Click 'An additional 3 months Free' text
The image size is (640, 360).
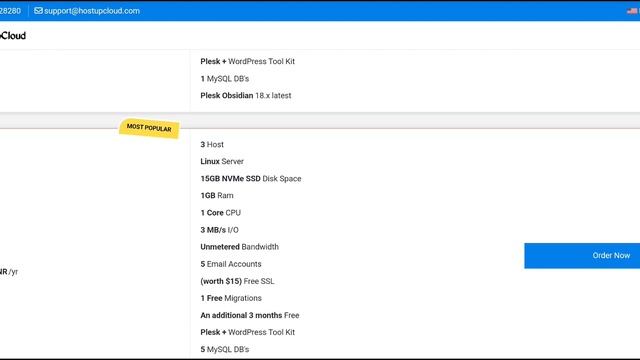click(250, 316)
